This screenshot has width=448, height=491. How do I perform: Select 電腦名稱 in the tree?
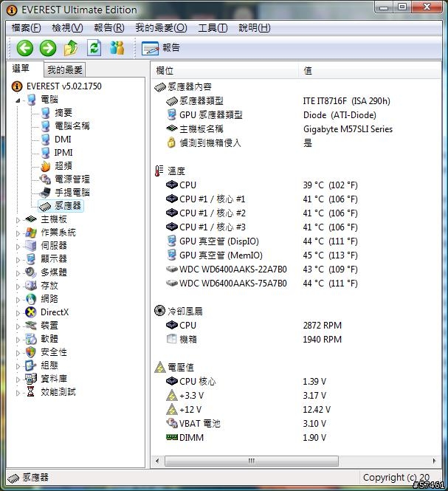[72, 126]
